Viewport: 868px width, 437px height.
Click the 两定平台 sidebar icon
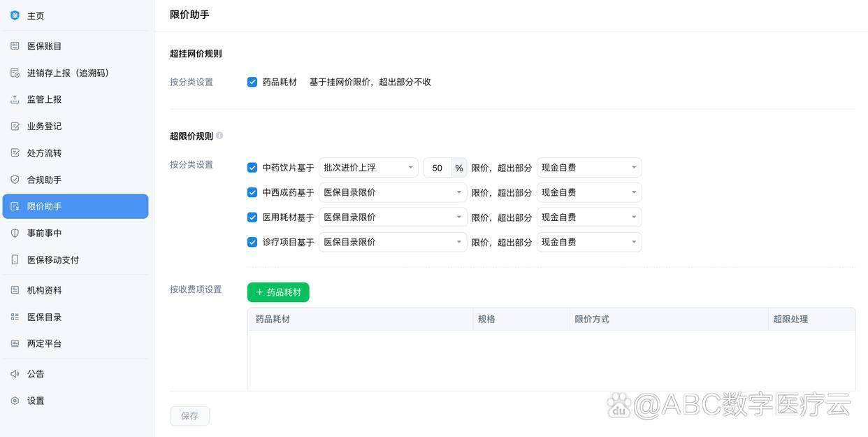point(15,343)
